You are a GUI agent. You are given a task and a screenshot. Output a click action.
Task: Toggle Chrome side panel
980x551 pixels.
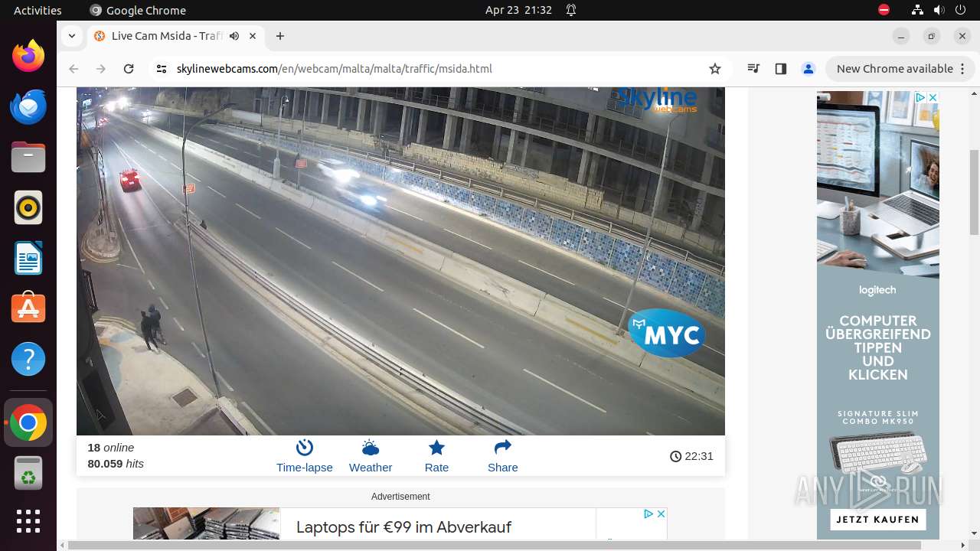[x=781, y=69]
